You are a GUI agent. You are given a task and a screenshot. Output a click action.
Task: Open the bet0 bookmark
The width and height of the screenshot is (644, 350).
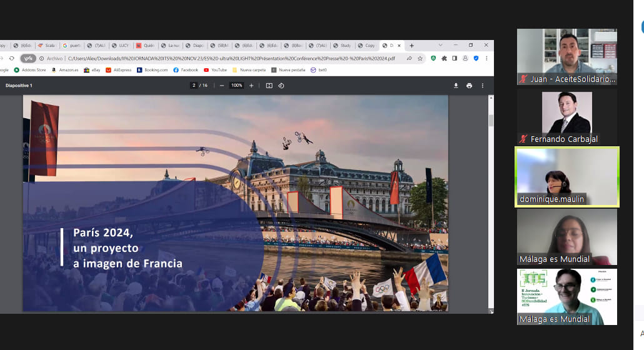coord(319,70)
